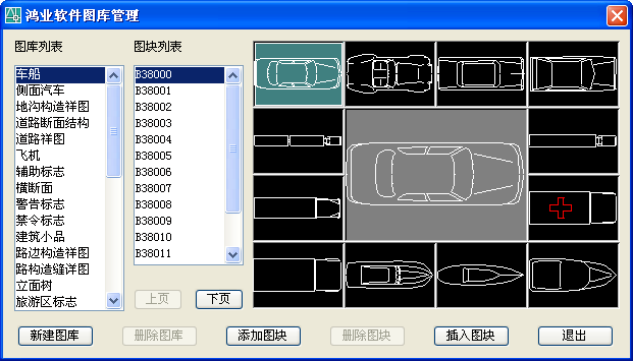Image resolution: width=633 pixels, height=362 pixels.
Task: Click the 鸿业软件图库管理 title bar app icon
Action: pyautogui.click(x=13, y=15)
